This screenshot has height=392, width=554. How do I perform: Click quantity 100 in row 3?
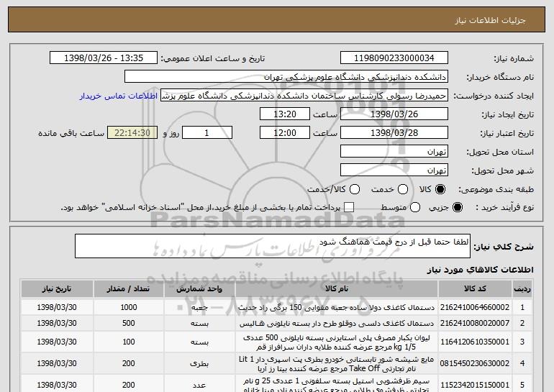point(129,342)
